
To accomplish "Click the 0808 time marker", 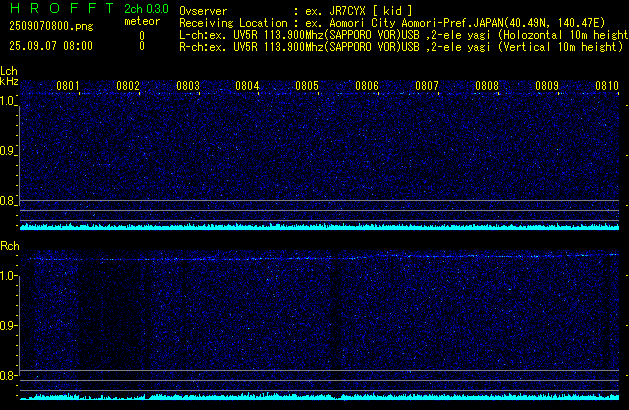I will click(487, 86).
